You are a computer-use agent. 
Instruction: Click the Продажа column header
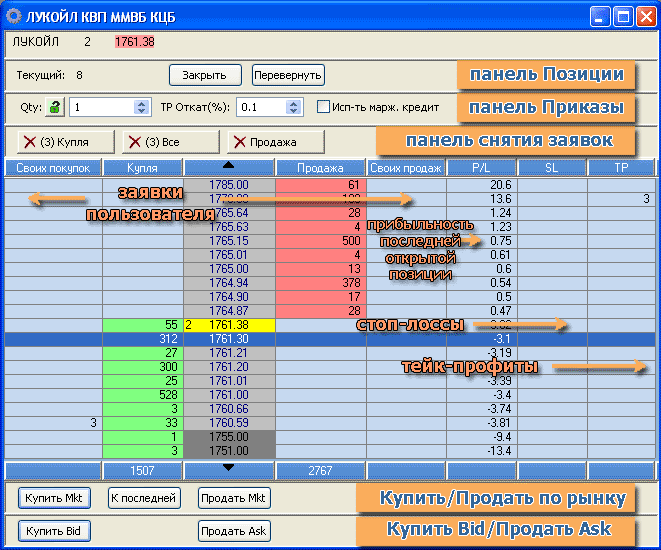point(320,168)
